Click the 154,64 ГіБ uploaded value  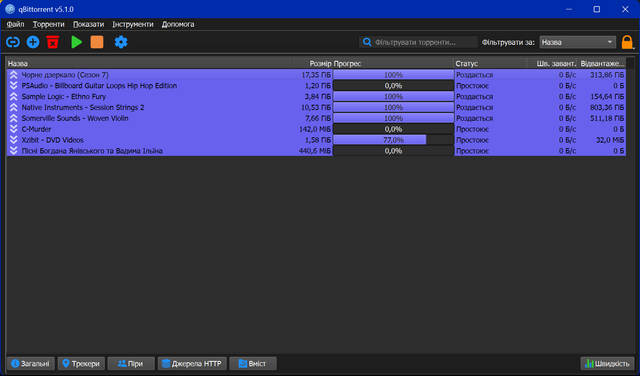pyautogui.click(x=607, y=97)
